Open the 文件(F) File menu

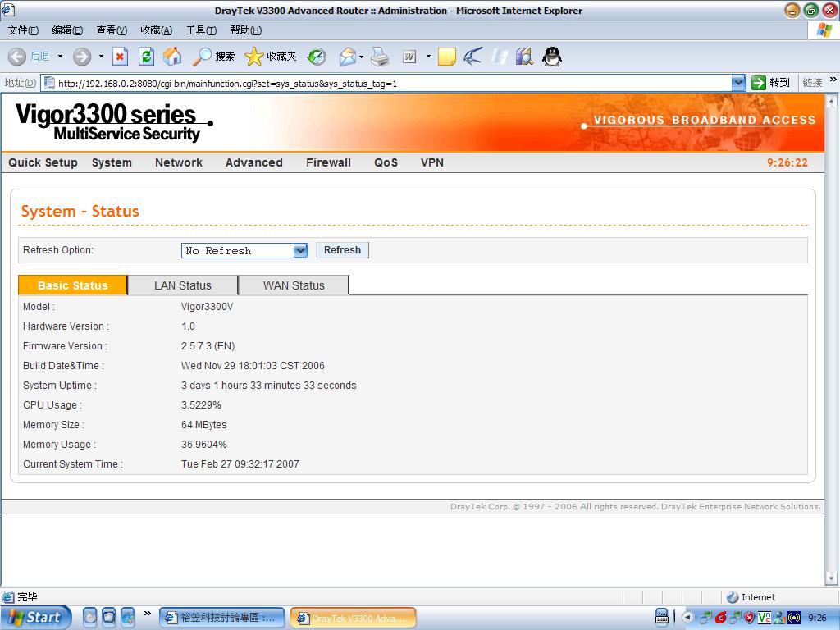[x=23, y=30]
